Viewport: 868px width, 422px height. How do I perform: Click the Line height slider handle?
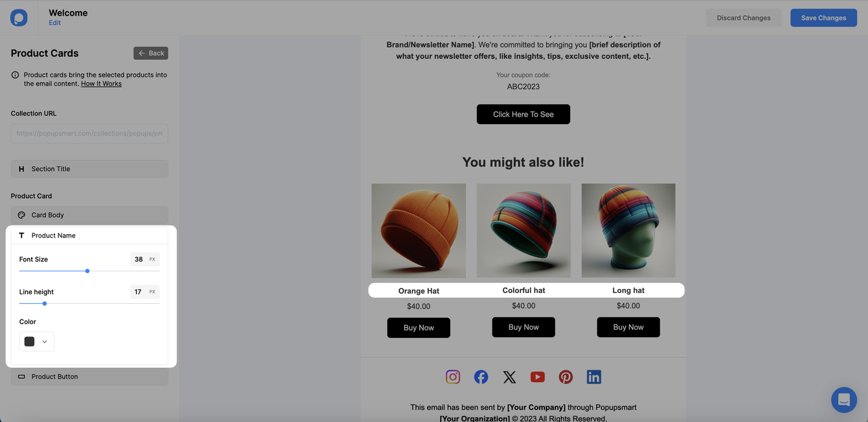45,303
